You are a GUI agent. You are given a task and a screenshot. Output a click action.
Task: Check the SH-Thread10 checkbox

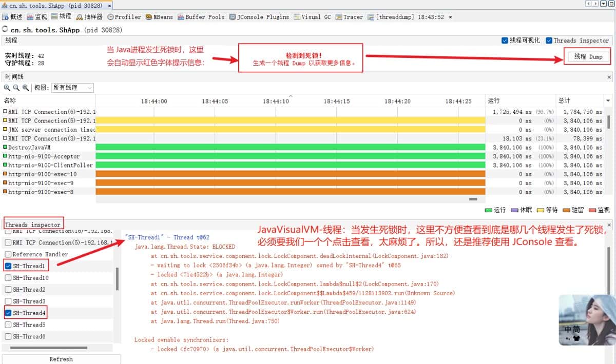coord(8,278)
